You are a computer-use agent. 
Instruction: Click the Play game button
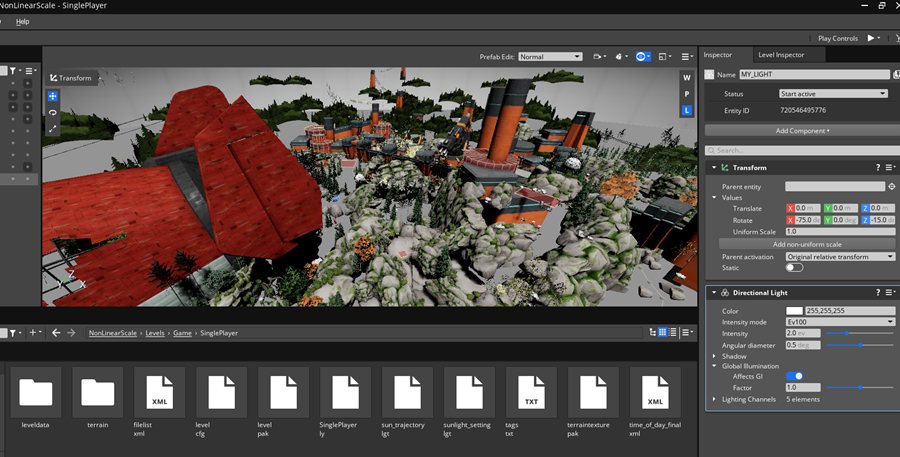869,38
